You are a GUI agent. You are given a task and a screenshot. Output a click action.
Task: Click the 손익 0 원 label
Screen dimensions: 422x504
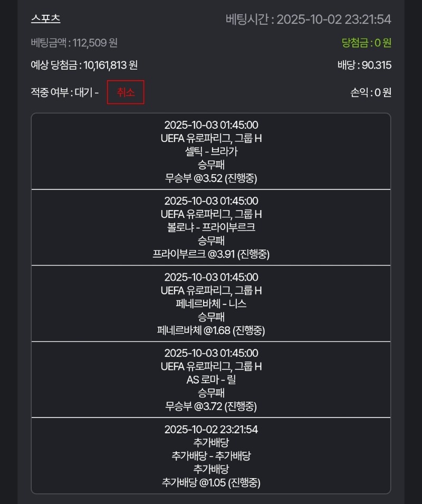pyautogui.click(x=371, y=92)
